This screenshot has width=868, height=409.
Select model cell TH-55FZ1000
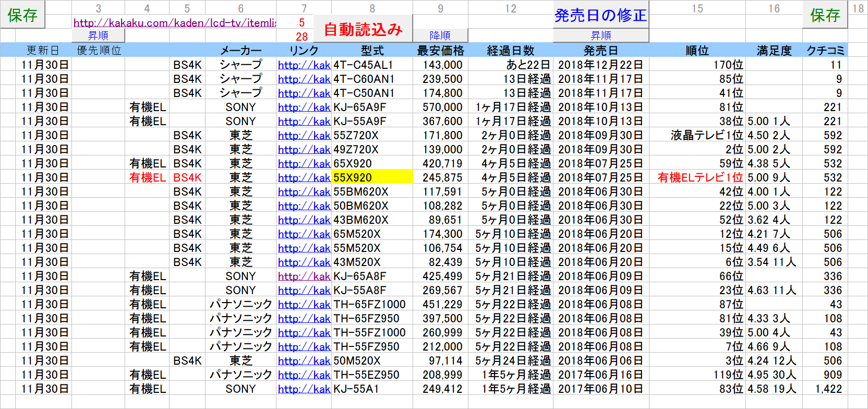pyautogui.click(x=372, y=332)
